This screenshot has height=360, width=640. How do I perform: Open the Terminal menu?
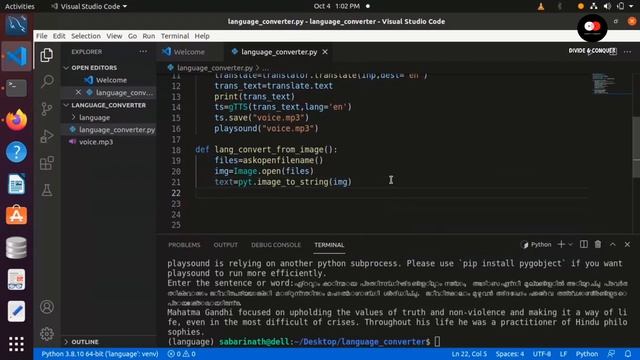tap(175, 36)
